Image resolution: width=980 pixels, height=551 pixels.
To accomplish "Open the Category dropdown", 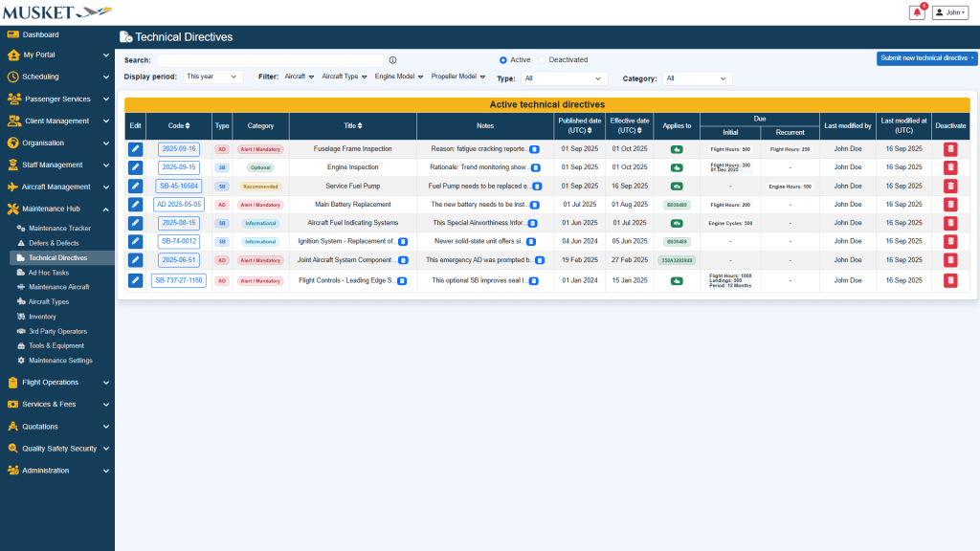I will [697, 78].
